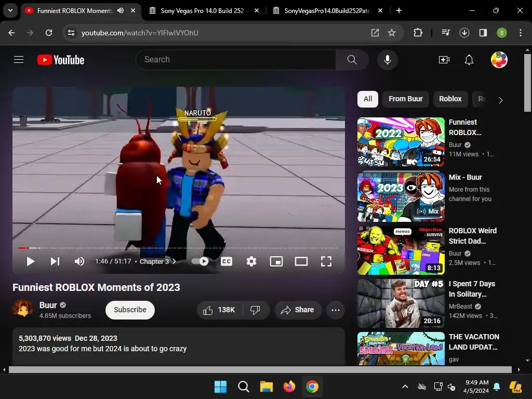Bookmark this page with the star
Screen dimensions: 532x399
point(392,33)
